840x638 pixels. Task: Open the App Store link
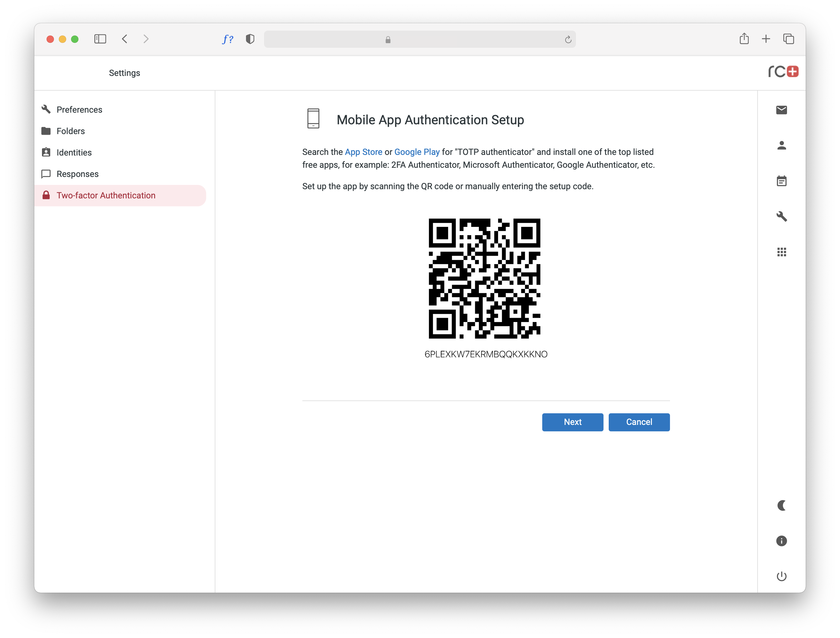pos(363,152)
